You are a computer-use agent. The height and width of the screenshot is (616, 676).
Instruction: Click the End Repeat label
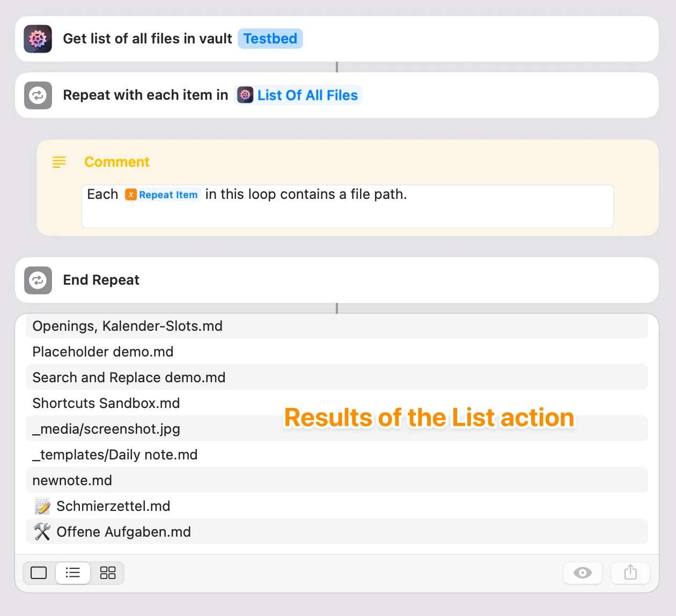(101, 280)
